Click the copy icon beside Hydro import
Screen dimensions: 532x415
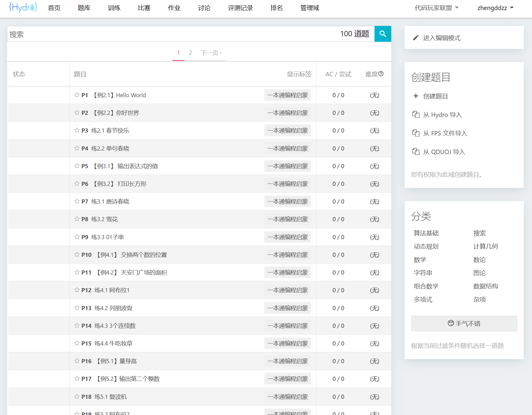click(x=415, y=115)
